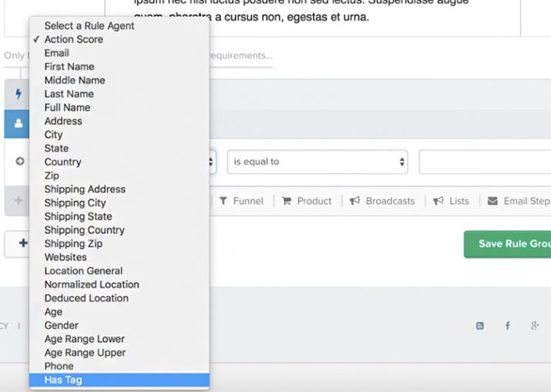Select Last Name rule agent
Screen dimensions: 551x392
pos(119,94)
